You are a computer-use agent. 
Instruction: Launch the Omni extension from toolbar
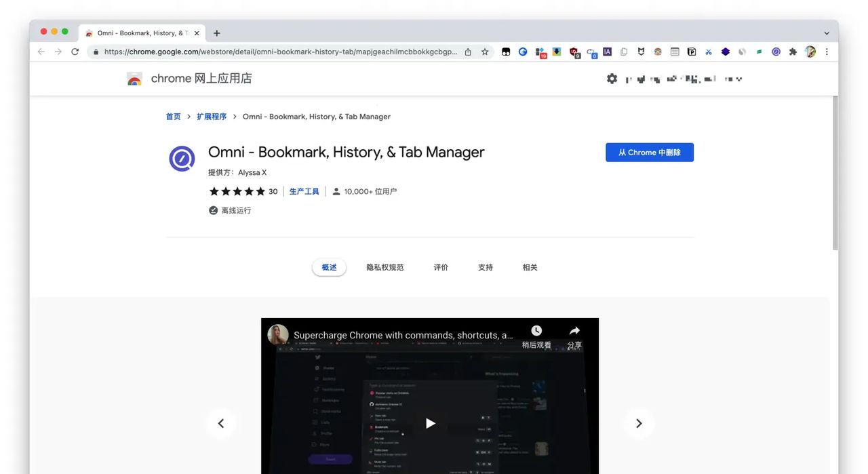click(776, 52)
